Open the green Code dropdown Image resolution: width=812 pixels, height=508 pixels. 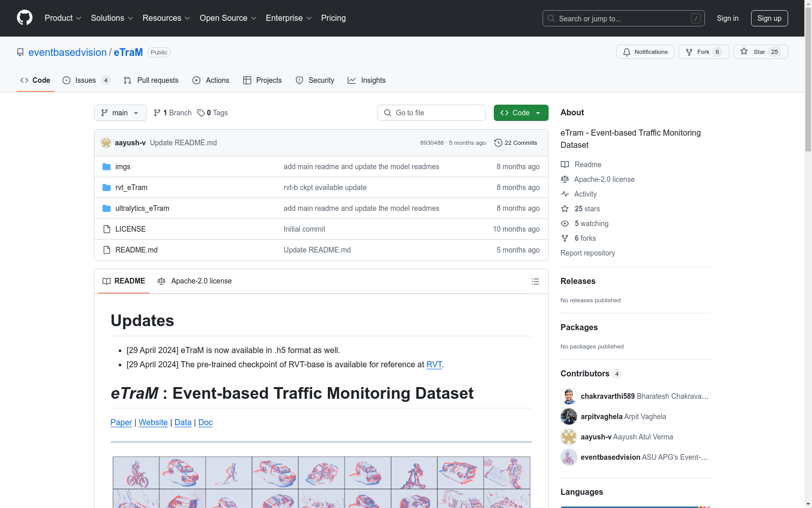click(x=521, y=113)
